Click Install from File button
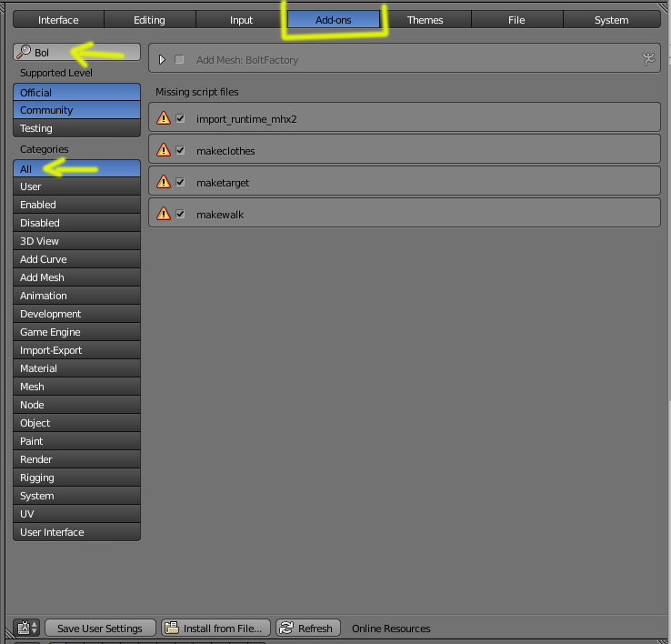 pyautogui.click(x=216, y=628)
